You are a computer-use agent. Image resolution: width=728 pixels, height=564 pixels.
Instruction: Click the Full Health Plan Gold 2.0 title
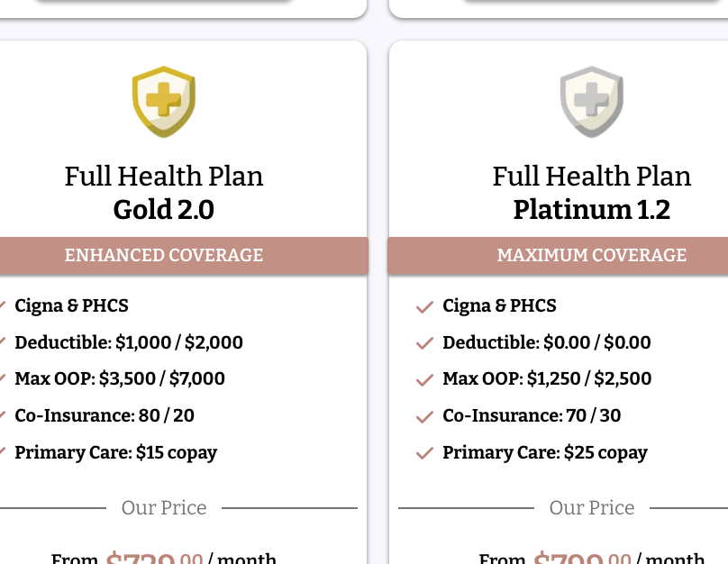point(164,193)
